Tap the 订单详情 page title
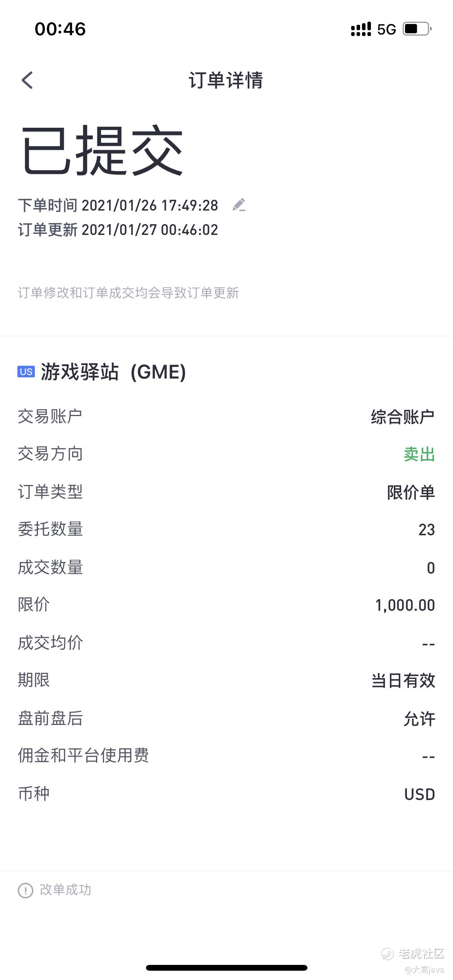 [x=226, y=81]
